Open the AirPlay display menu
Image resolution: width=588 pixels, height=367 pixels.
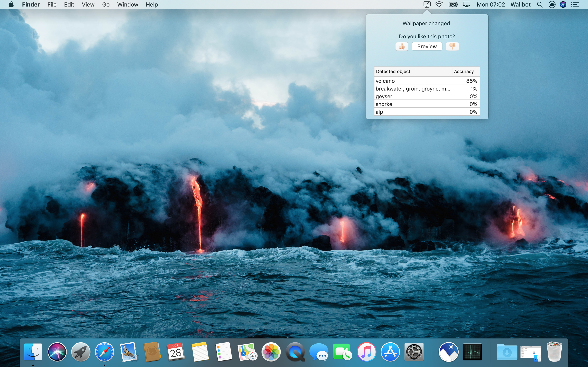coord(467,4)
